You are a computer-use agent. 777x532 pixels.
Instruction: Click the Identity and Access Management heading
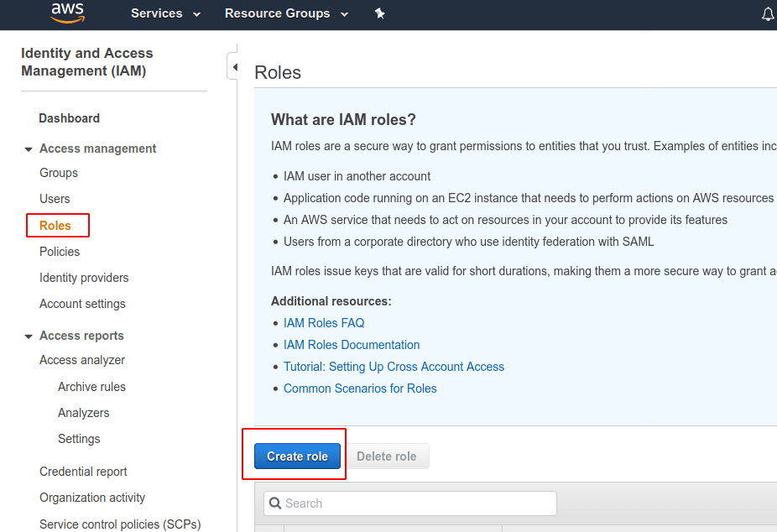86,62
